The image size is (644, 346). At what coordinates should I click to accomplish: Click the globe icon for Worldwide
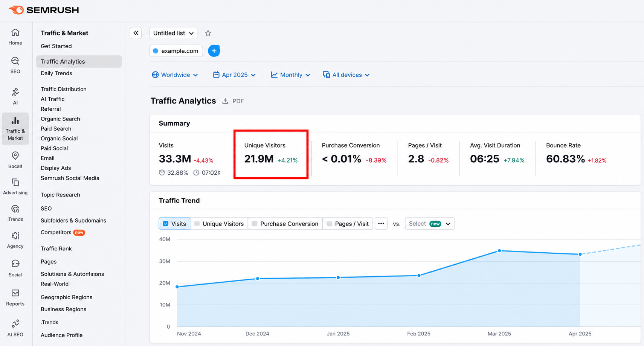click(155, 75)
